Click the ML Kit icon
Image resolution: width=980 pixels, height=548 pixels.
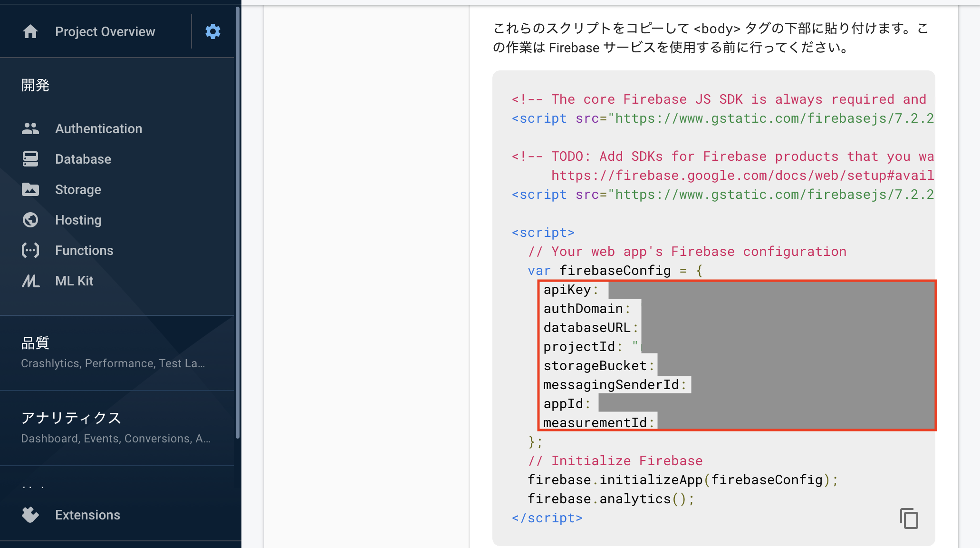(x=30, y=281)
